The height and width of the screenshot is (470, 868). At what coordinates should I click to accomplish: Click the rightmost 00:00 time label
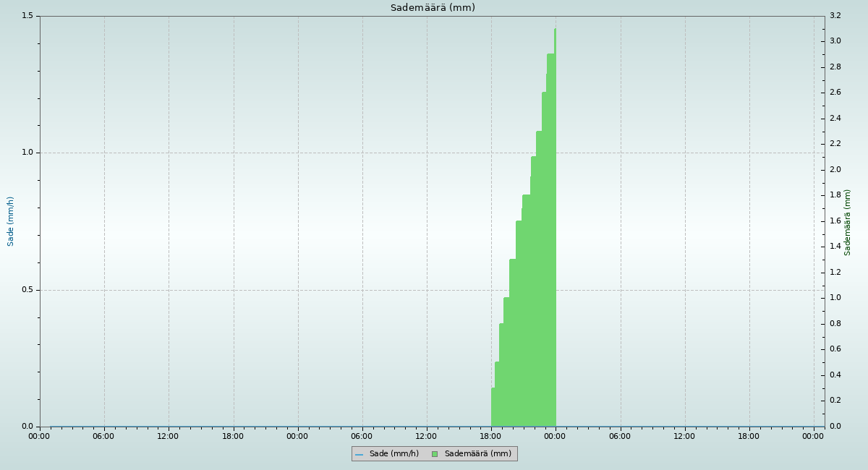click(x=814, y=436)
